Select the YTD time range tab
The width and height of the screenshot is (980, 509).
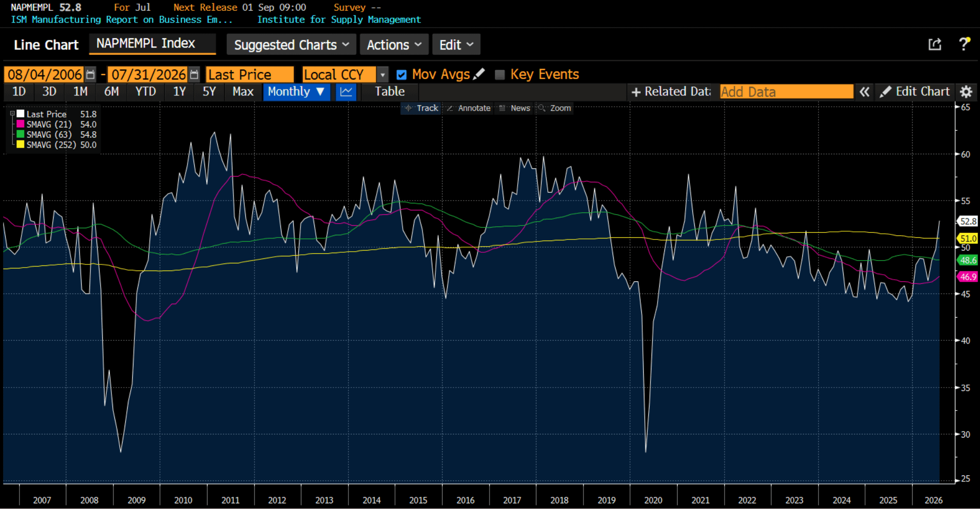(x=146, y=92)
